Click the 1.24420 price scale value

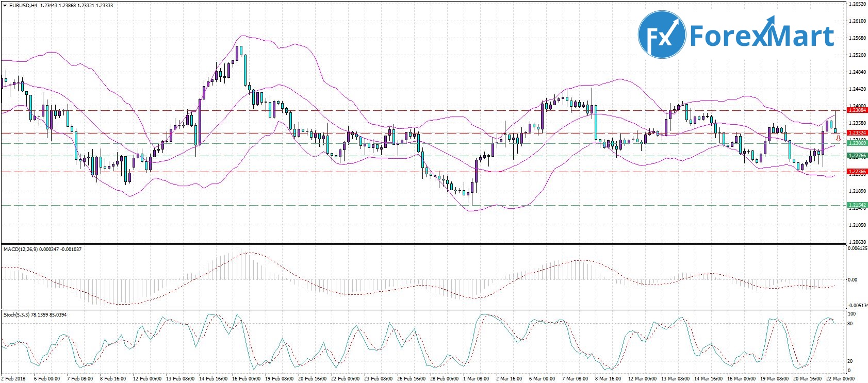pyautogui.click(x=857, y=89)
